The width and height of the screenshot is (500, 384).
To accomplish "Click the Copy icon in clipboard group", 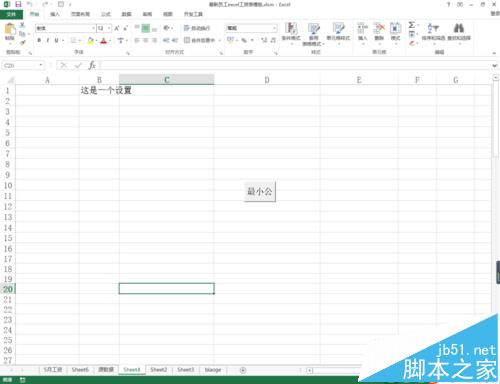I will 22,34.
